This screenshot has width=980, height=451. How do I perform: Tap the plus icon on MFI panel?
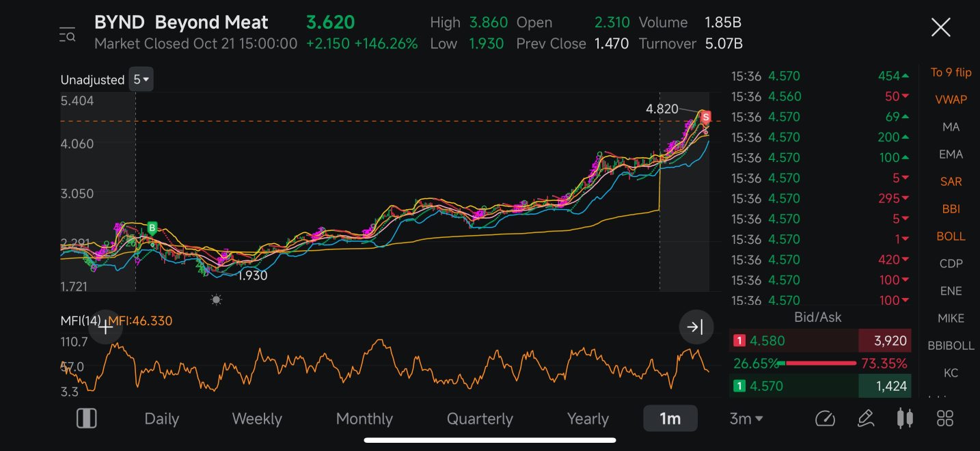tap(105, 327)
